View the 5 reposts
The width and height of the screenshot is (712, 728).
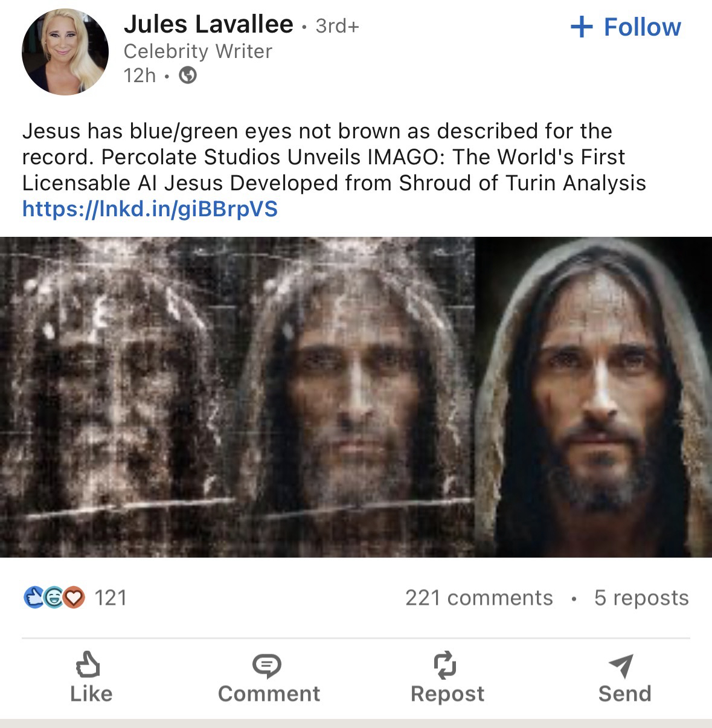[x=641, y=598]
